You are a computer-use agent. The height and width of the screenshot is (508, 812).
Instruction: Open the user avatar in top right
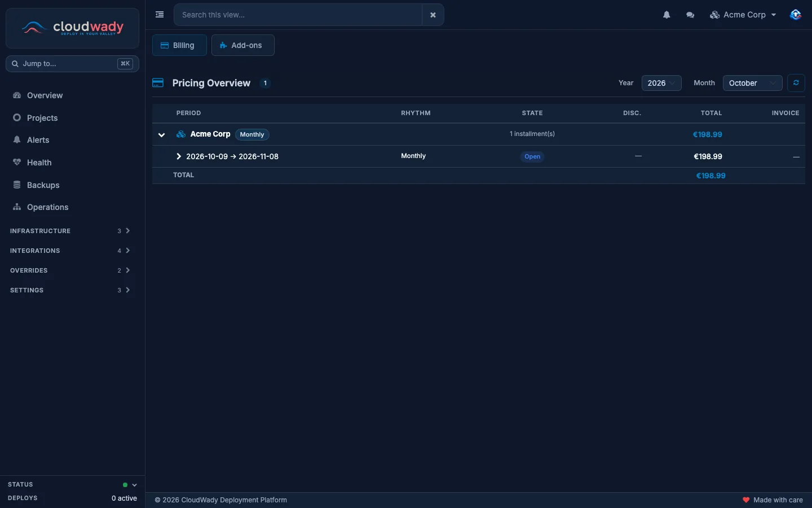(x=796, y=15)
